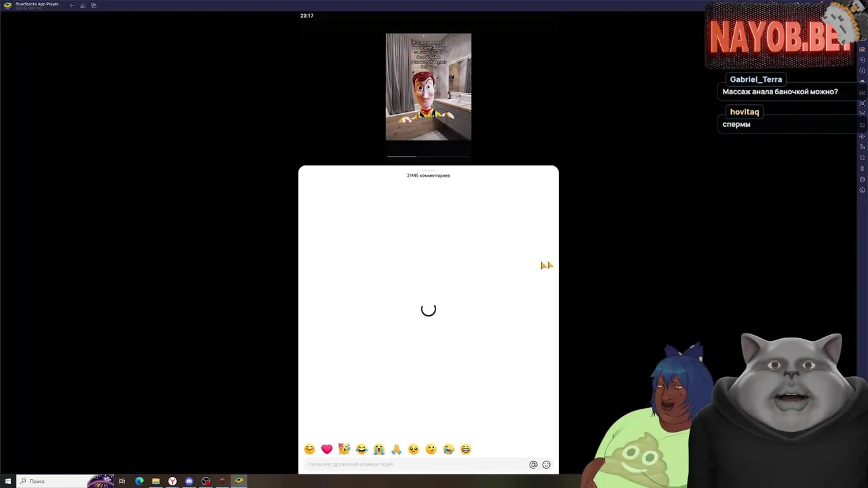Image resolution: width=868 pixels, height=488 pixels.
Task: Open Windows Start menu
Action: pyautogui.click(x=8, y=481)
